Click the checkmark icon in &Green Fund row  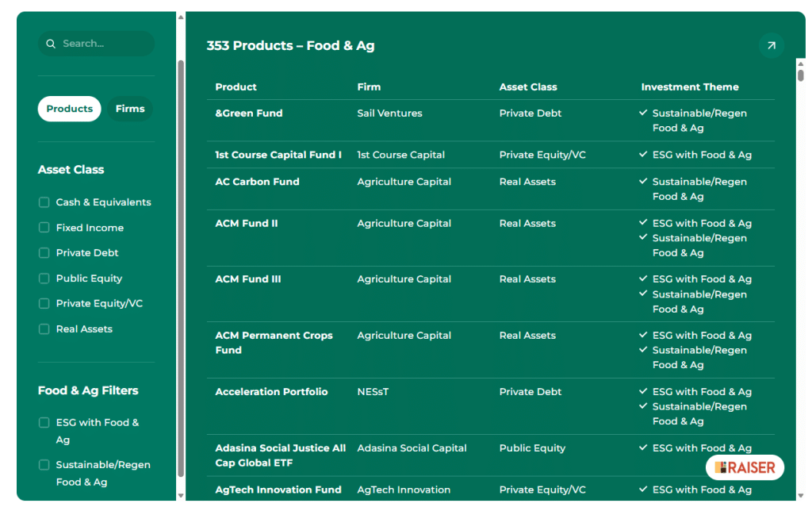pyautogui.click(x=644, y=113)
